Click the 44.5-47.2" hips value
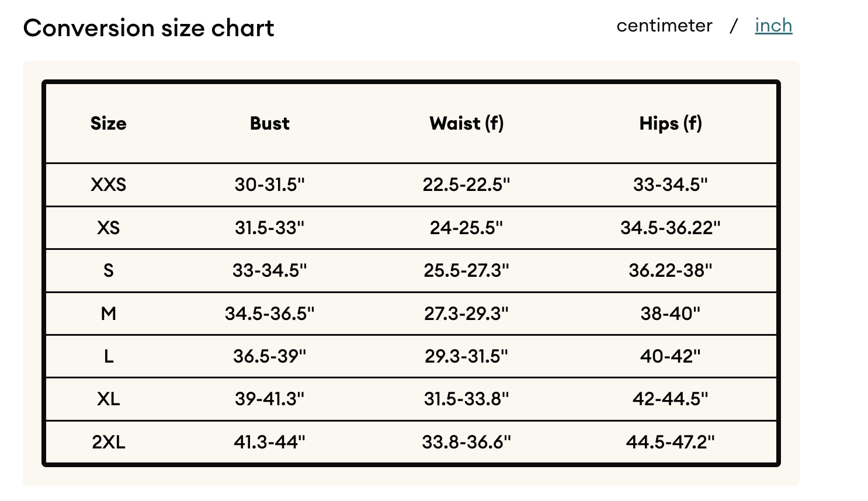 coord(671,442)
